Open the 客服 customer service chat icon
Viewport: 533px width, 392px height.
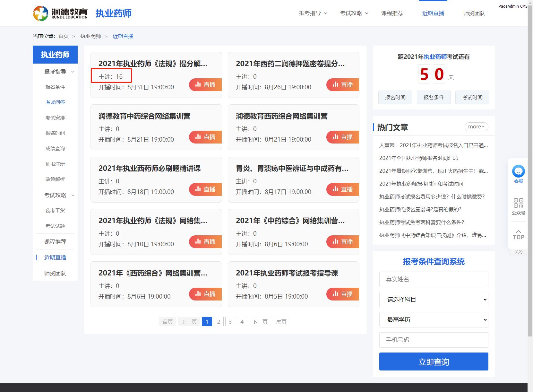[518, 173]
